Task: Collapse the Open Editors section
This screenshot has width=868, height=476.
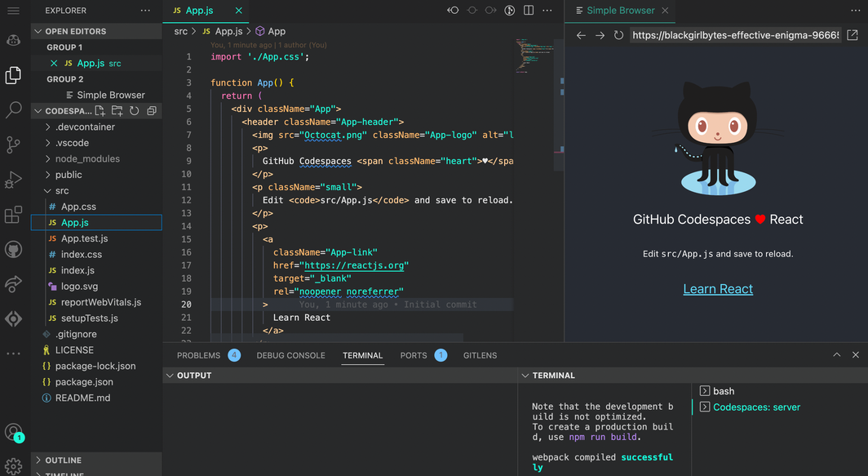Action: coord(96,32)
